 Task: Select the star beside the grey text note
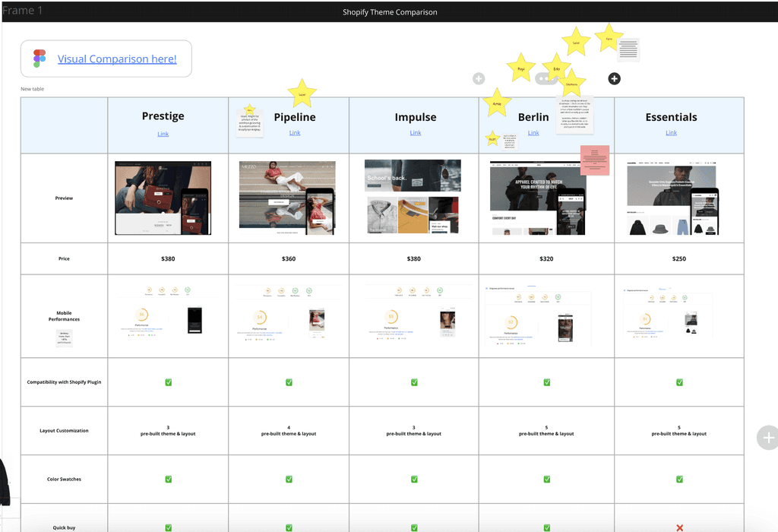(609, 38)
